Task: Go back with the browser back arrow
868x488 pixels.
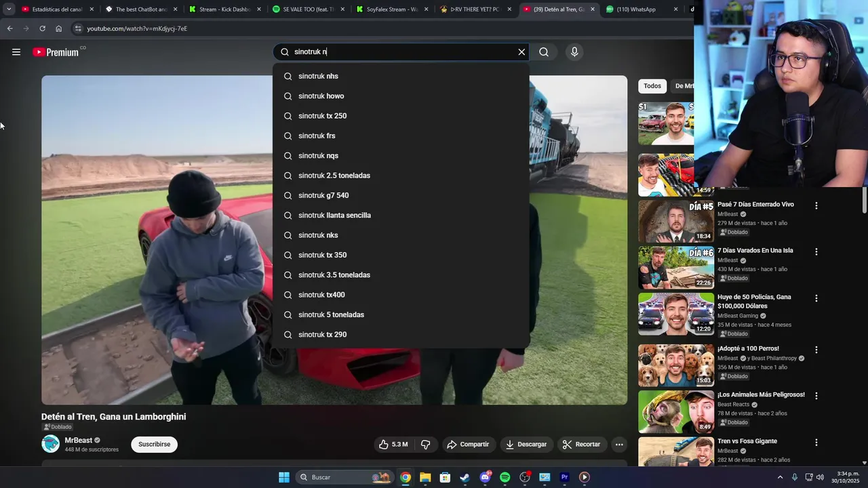Action: (x=9, y=28)
